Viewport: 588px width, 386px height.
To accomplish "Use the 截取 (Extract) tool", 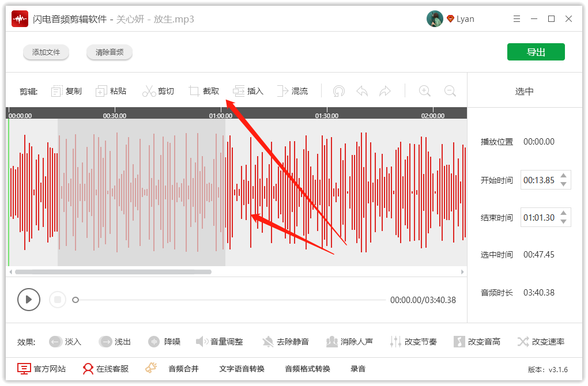I will 204,90.
